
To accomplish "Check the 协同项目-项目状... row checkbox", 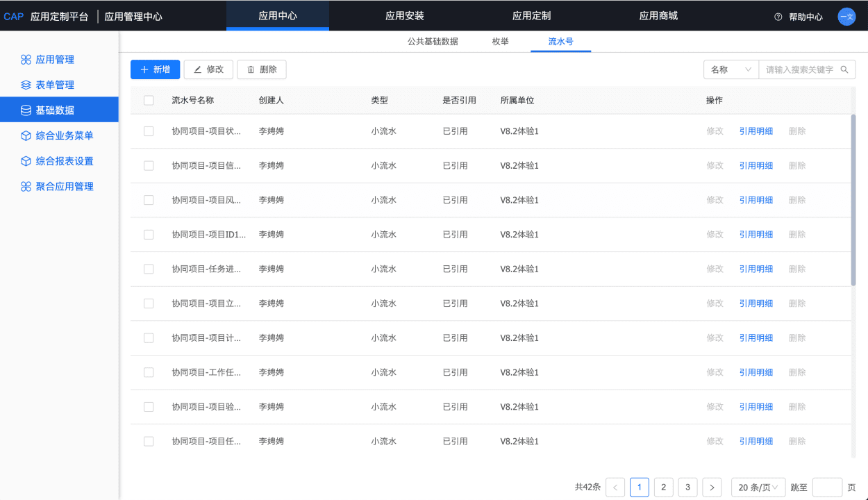I will pos(149,131).
